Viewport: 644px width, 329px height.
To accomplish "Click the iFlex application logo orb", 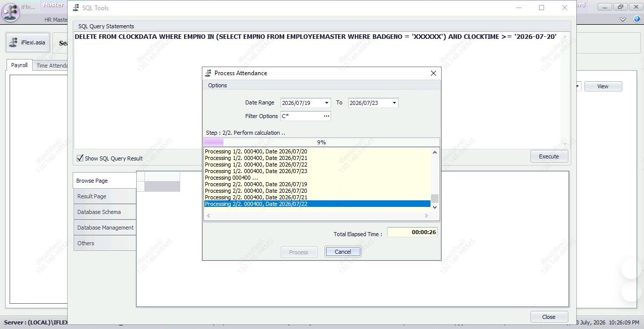I will [x=11, y=12].
